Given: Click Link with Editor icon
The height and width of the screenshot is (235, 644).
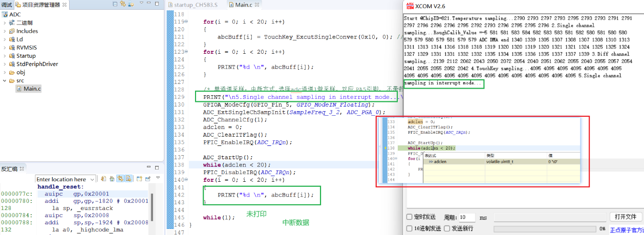Looking at the screenshot, I should [x=123, y=5].
